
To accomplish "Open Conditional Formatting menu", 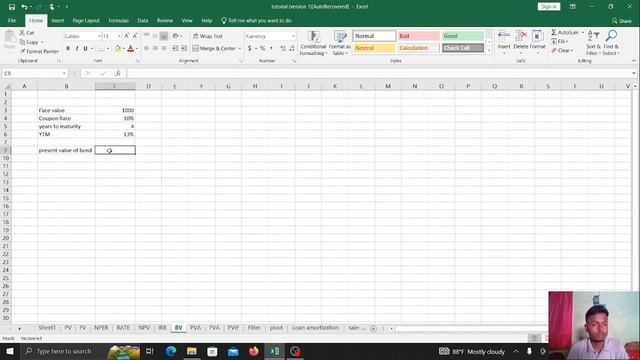I will pyautogui.click(x=313, y=43).
